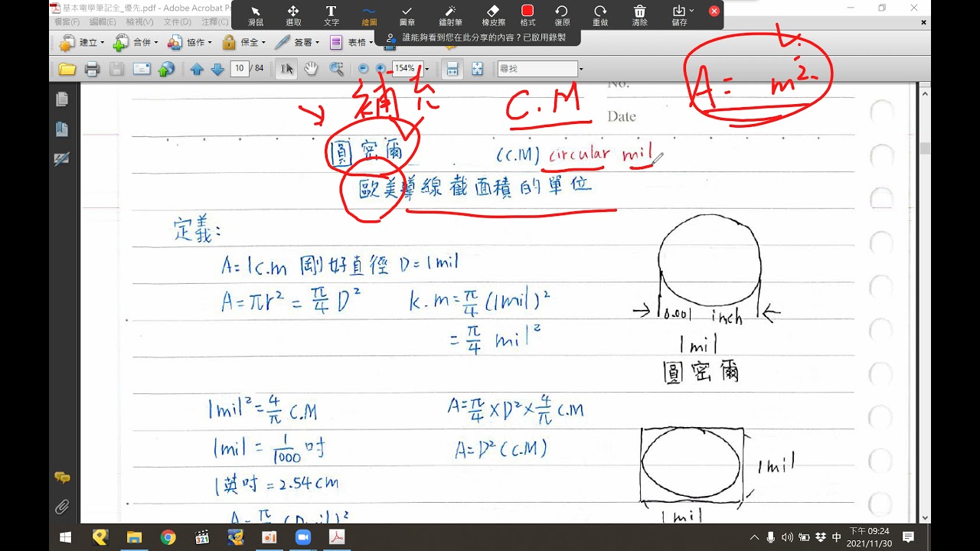
Task: Choose the 橡皮擦 eraser tool
Action: point(493,15)
